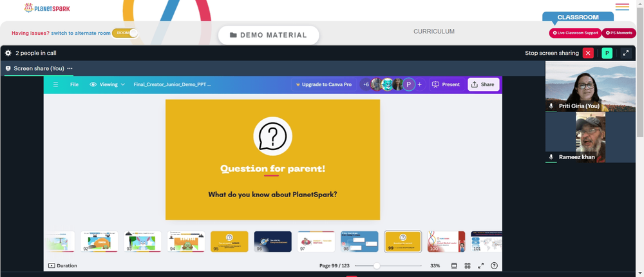644x277 pixels.
Task: Expand the call to fullscreen
Action: click(626, 53)
